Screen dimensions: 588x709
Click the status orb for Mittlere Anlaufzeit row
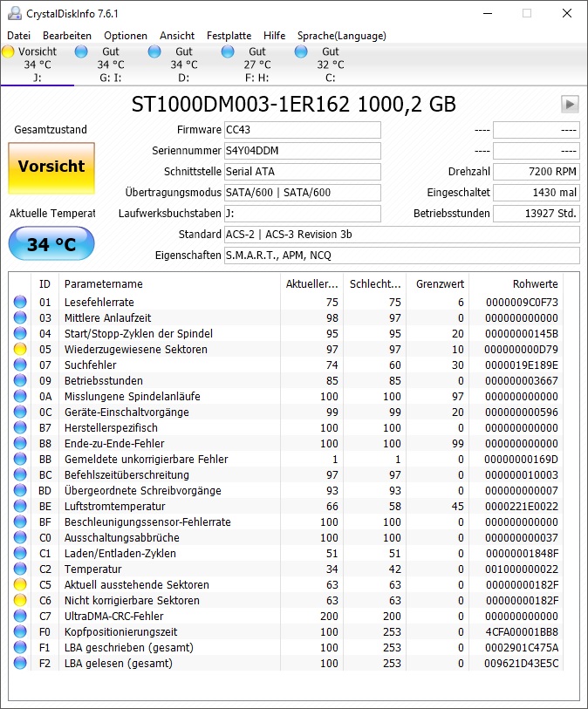20,318
